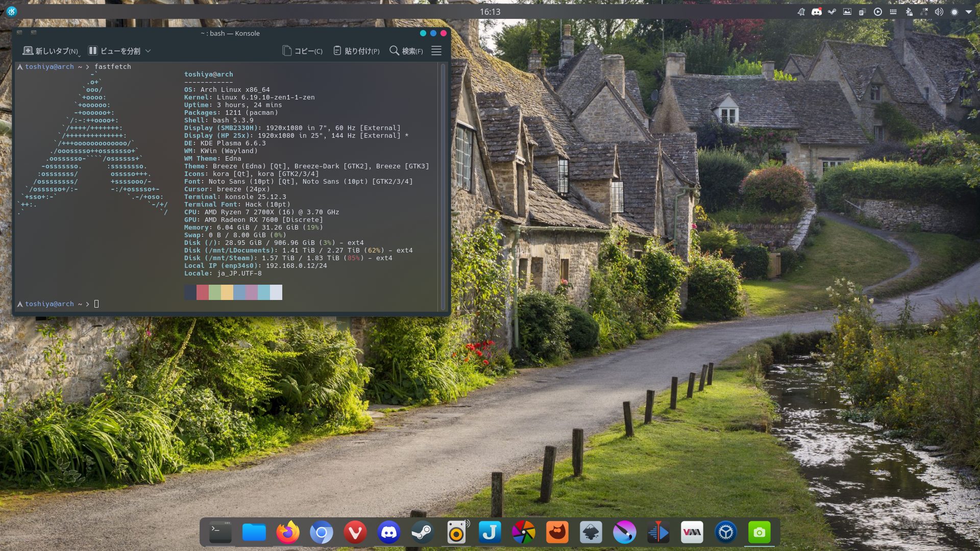980x551 pixels.
Task: Open Vivaldi browser from the dock
Action: pos(355,533)
